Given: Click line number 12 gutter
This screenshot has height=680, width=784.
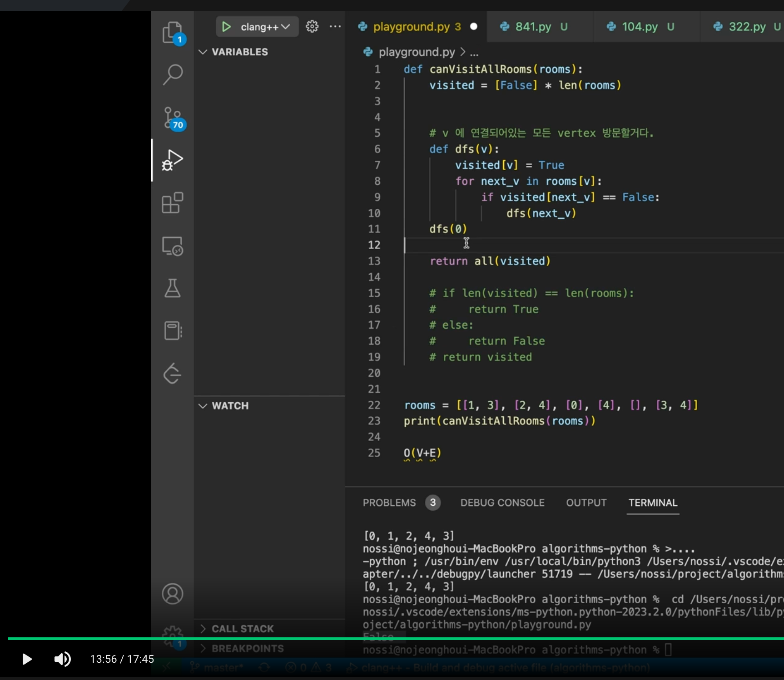Looking at the screenshot, I should (x=374, y=245).
